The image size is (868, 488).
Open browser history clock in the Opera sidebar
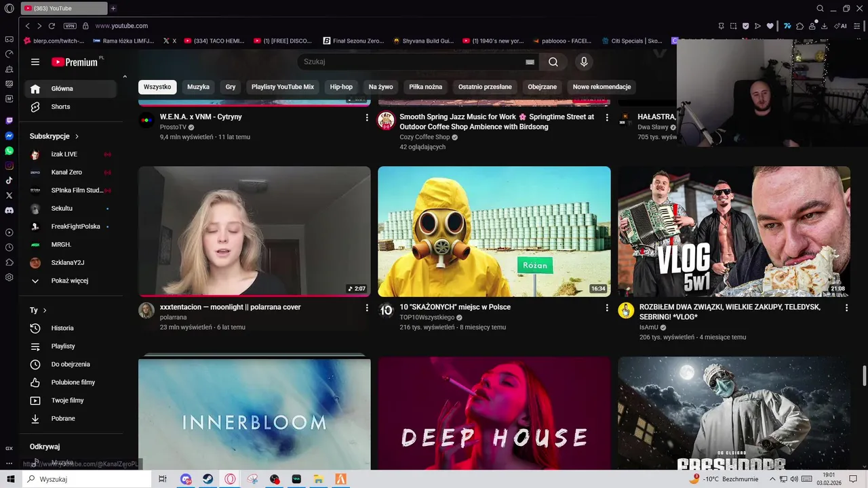coord(9,247)
